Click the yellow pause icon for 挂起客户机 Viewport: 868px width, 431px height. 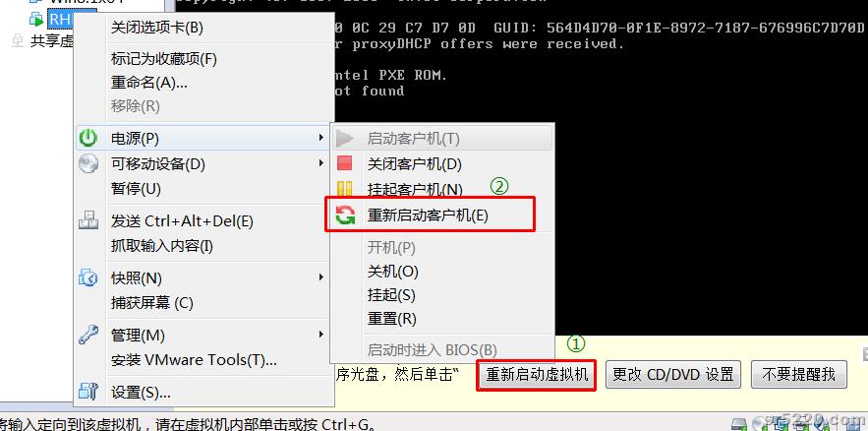344,188
